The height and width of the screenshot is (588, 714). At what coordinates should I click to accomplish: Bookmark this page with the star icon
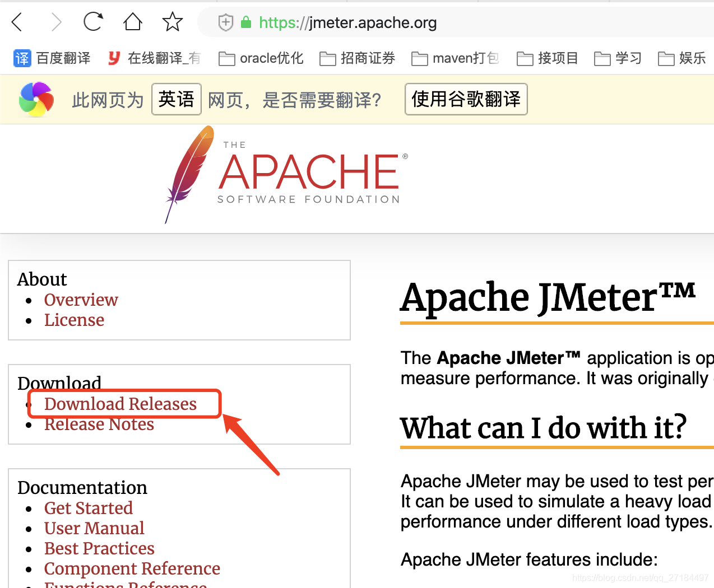point(173,22)
